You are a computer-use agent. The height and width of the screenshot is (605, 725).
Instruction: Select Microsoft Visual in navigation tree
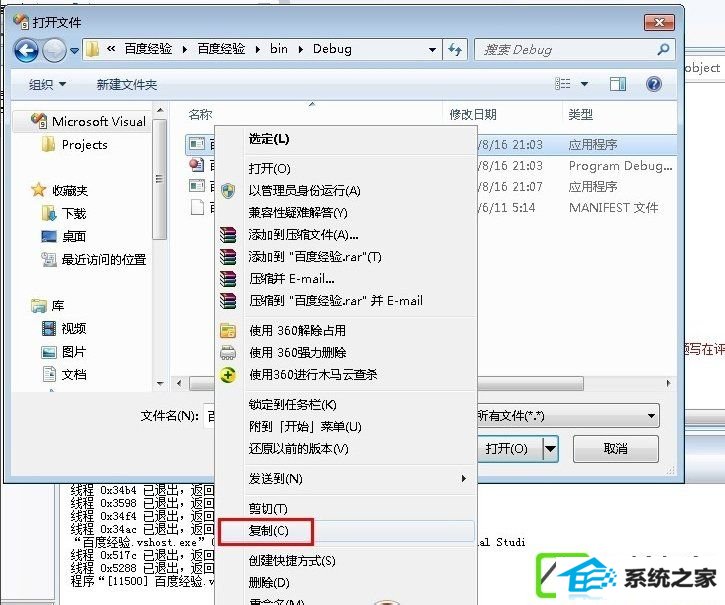(x=88, y=122)
